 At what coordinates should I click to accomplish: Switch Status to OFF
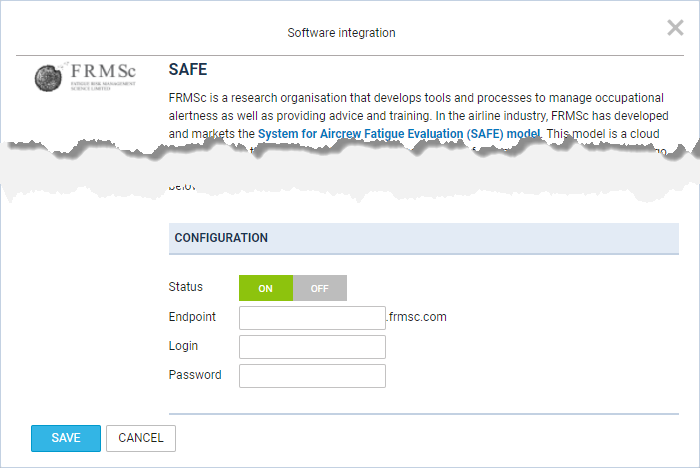coord(320,288)
